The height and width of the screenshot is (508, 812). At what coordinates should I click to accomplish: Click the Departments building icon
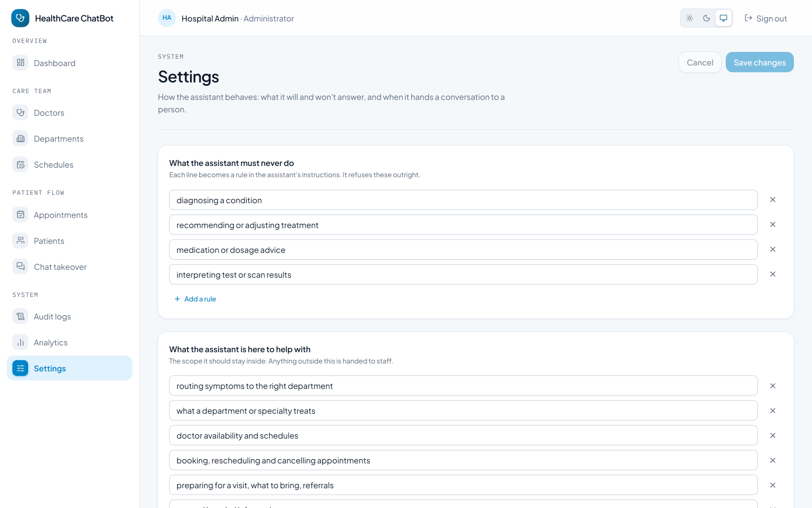pos(21,138)
